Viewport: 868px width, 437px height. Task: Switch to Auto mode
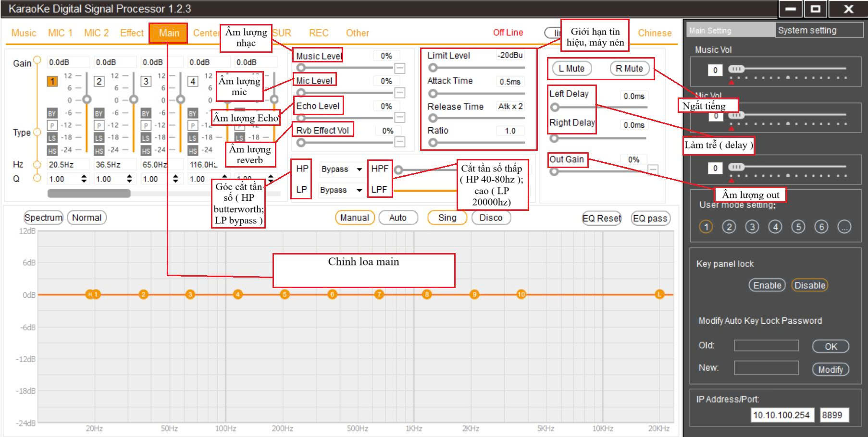point(398,218)
